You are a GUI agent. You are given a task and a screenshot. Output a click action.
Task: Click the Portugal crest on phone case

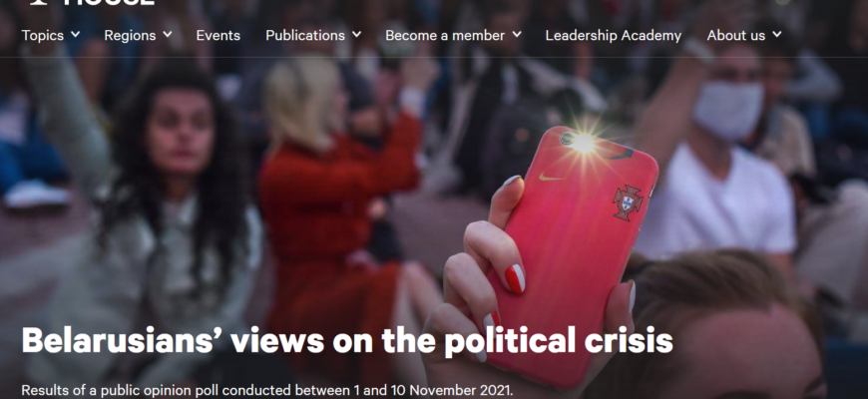628,202
